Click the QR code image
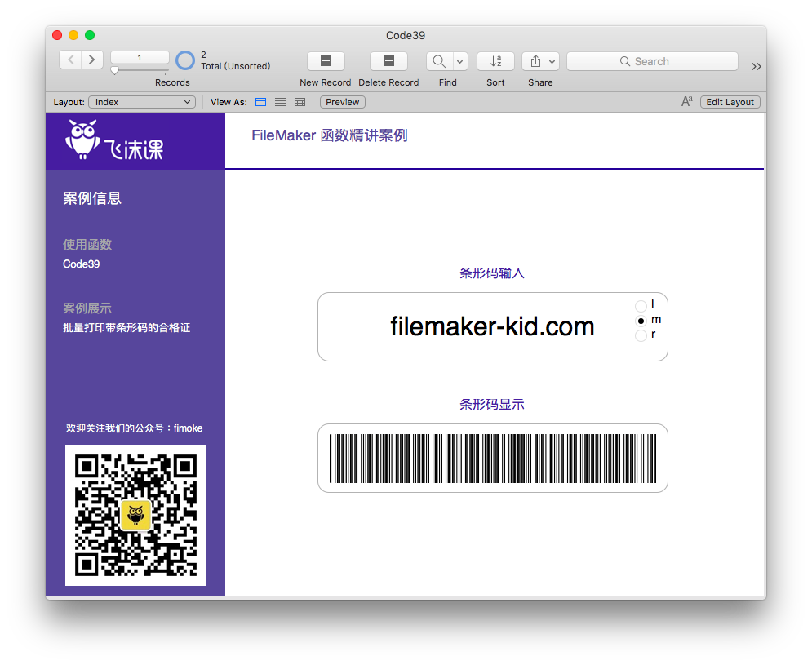This screenshot has width=812, height=665. pos(135,516)
